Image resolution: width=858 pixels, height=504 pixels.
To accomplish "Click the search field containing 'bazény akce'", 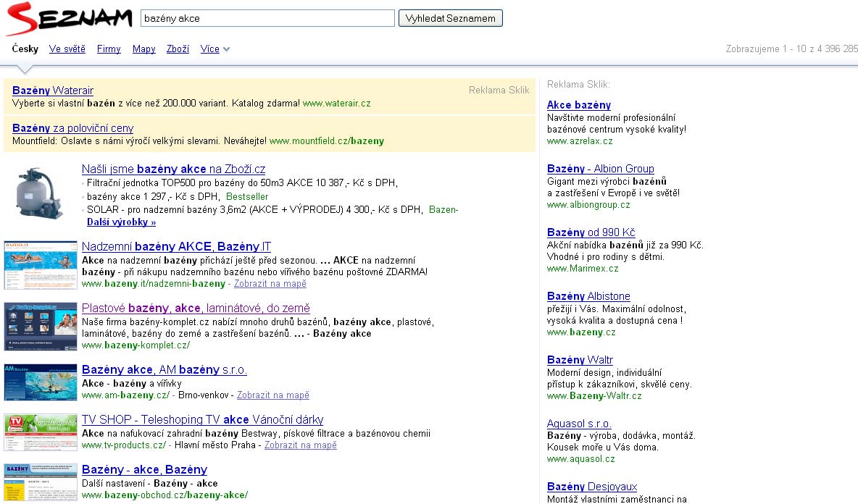I will tap(267, 18).
